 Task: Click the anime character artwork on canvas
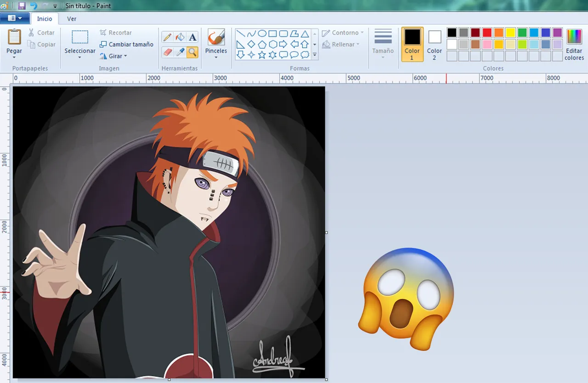click(x=169, y=232)
